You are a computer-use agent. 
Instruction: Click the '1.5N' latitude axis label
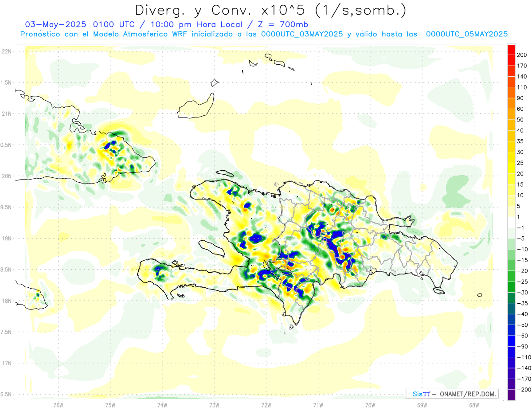click(x=6, y=82)
